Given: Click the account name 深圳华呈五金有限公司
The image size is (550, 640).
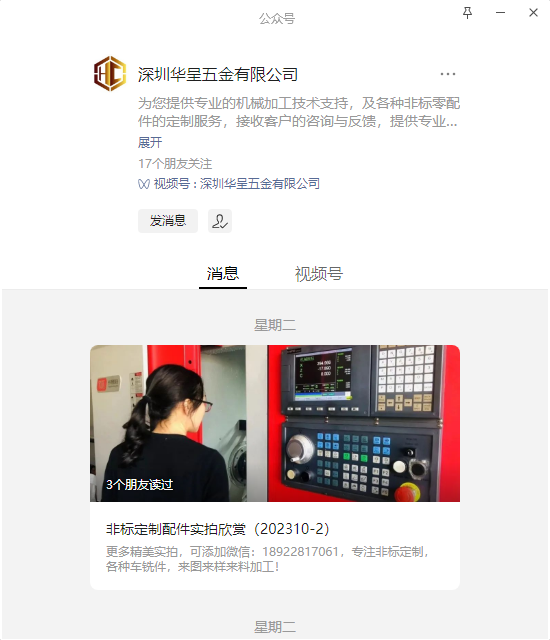Looking at the screenshot, I should [x=217, y=75].
